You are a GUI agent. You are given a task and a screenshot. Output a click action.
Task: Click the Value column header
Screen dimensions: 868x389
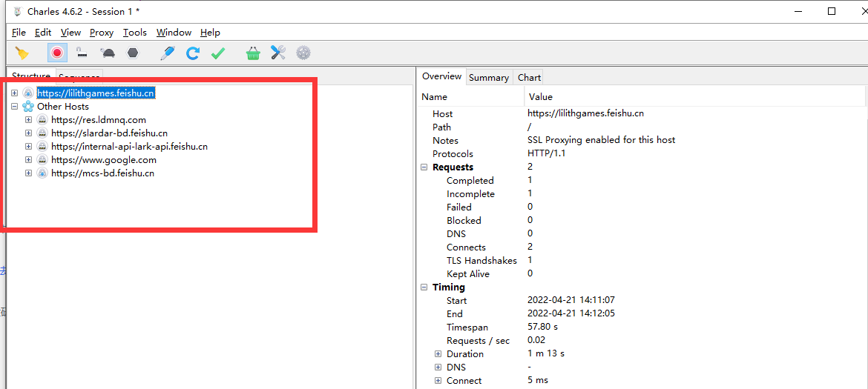pyautogui.click(x=694, y=97)
